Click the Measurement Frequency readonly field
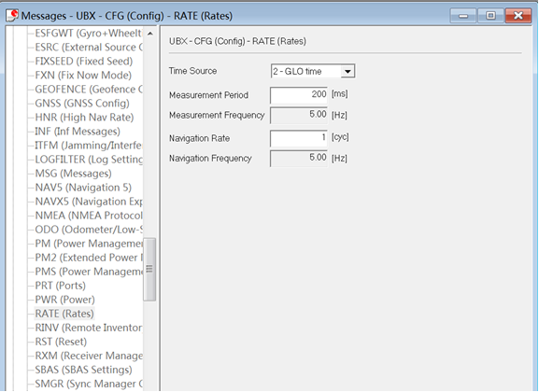Image resolution: width=539 pixels, height=392 pixels. coord(299,115)
